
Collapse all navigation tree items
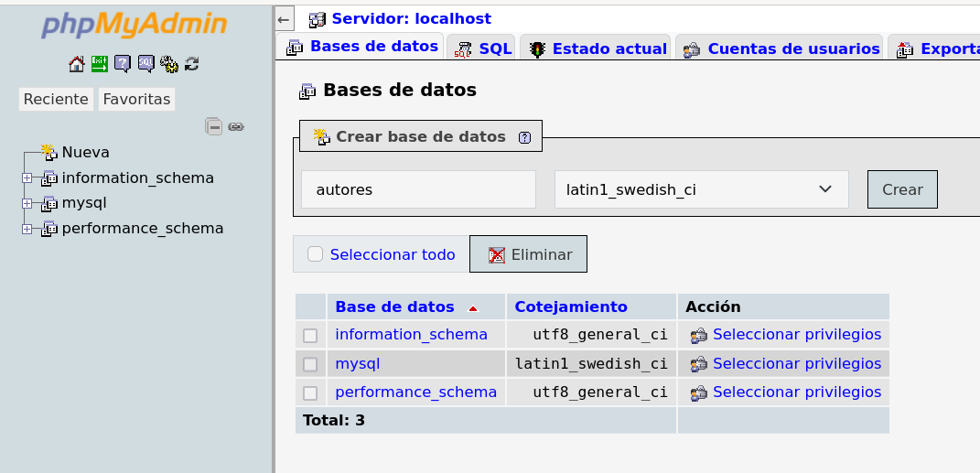point(213,126)
